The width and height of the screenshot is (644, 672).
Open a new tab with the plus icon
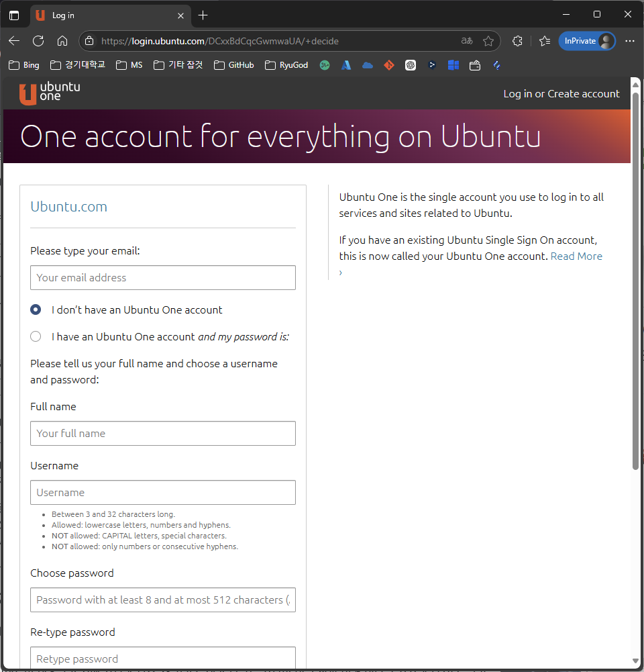click(x=203, y=15)
